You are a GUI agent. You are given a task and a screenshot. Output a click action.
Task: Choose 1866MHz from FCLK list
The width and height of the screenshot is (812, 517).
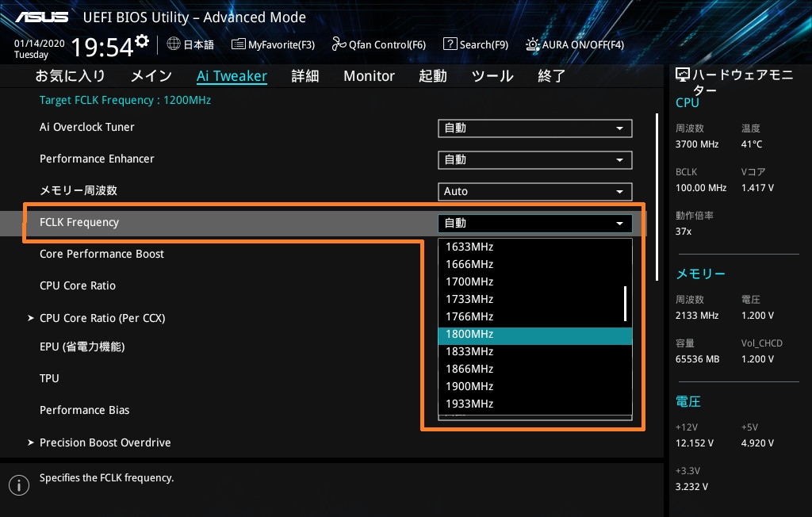click(535, 369)
